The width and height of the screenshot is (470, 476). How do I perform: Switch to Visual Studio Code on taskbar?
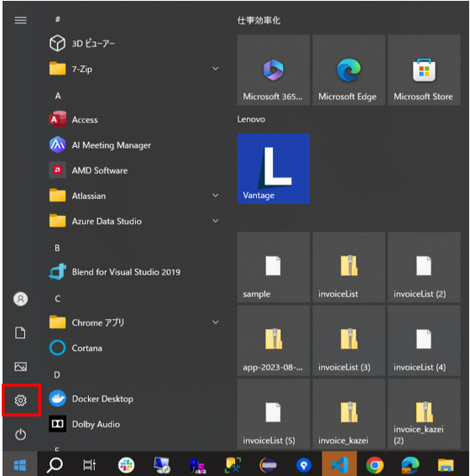coord(339,465)
